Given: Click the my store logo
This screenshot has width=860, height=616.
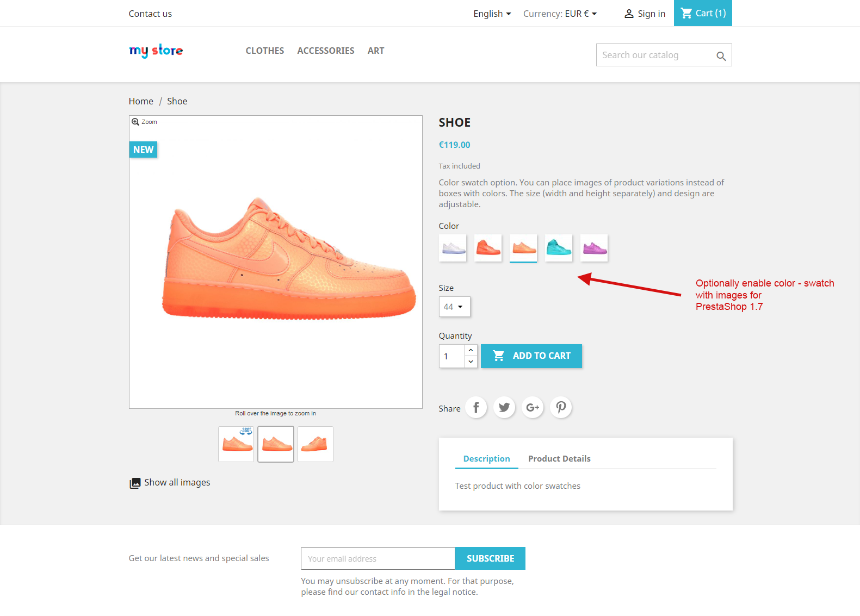Looking at the screenshot, I should pyautogui.click(x=156, y=51).
